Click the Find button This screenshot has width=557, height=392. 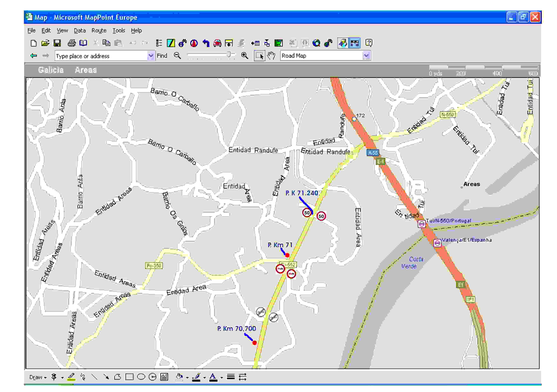(x=162, y=56)
